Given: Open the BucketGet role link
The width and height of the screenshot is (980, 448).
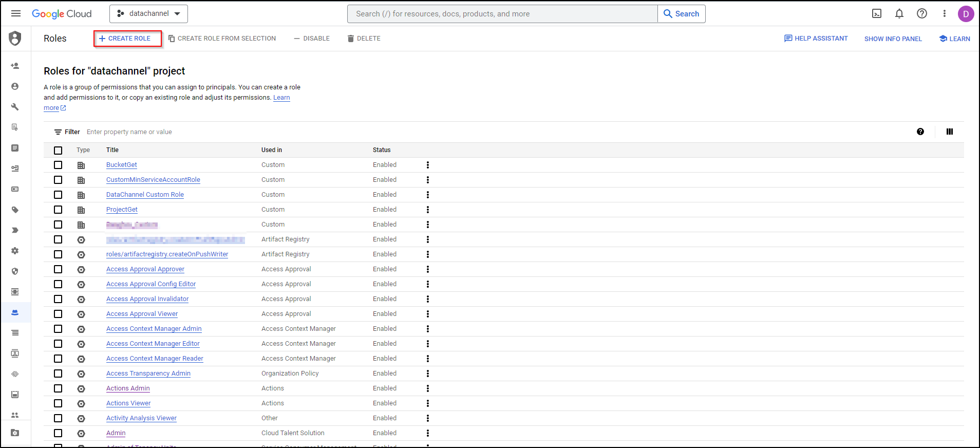Looking at the screenshot, I should click(x=122, y=165).
